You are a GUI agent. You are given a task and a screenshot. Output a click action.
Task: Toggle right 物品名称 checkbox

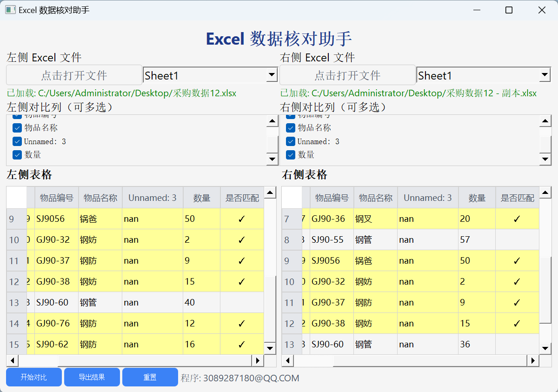[x=291, y=128]
